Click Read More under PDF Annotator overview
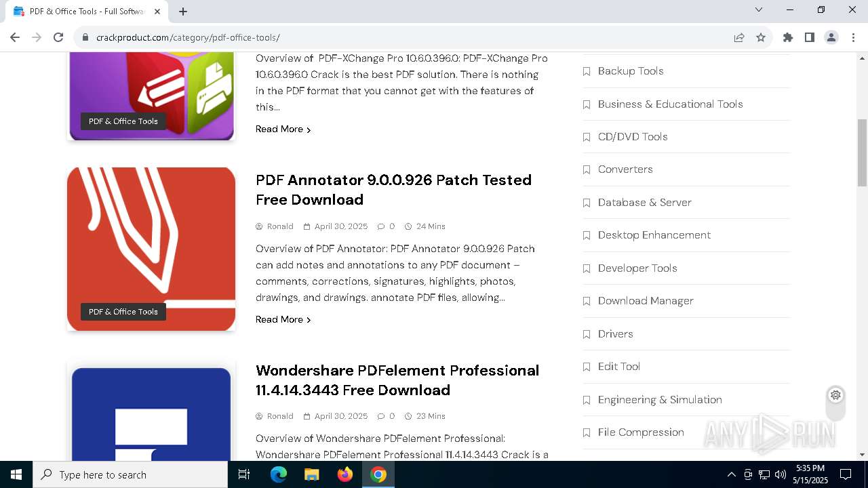The image size is (868, 488). [x=283, y=319]
